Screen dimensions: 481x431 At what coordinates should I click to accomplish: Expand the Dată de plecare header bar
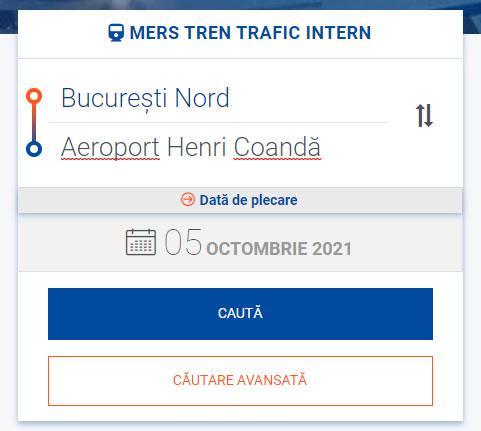(x=240, y=200)
